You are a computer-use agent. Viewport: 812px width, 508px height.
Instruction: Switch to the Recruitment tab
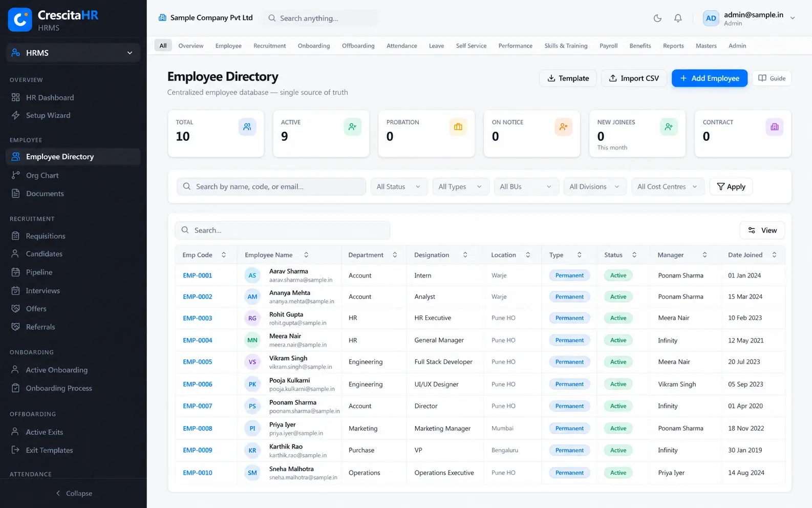coord(270,46)
